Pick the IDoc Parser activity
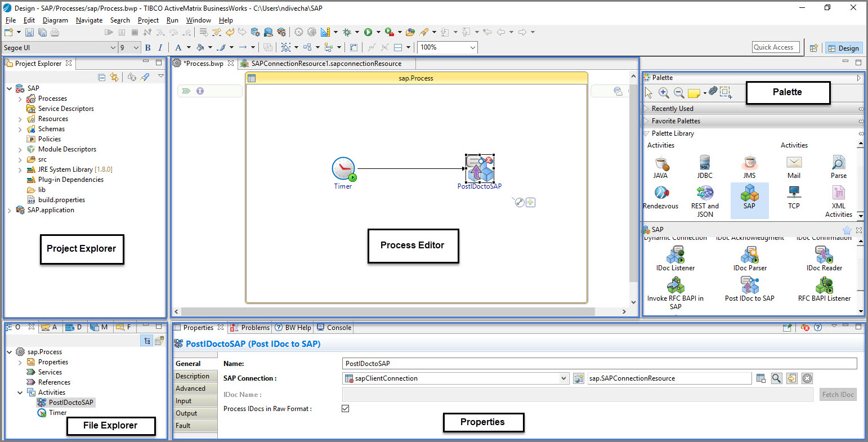 coord(750,260)
